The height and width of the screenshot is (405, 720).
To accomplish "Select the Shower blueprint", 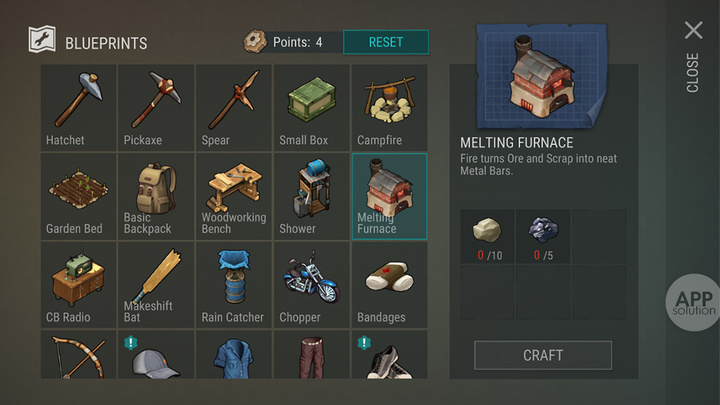I will coord(312,197).
